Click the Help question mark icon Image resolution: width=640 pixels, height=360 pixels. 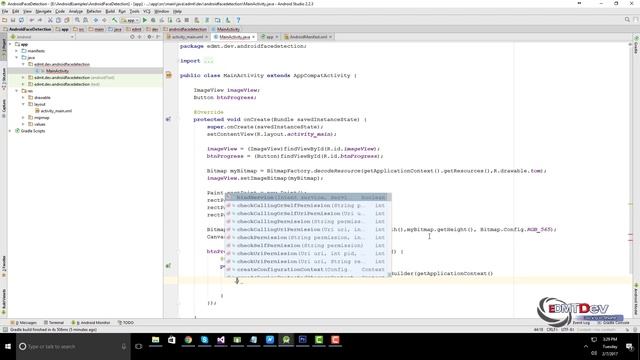pyautogui.click(x=238, y=20)
